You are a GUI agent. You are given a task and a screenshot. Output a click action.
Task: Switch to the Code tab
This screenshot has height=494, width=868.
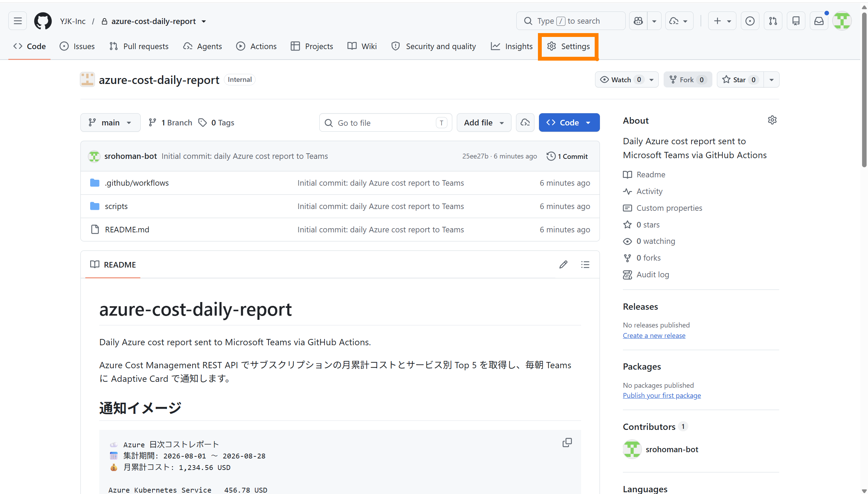[30, 46]
